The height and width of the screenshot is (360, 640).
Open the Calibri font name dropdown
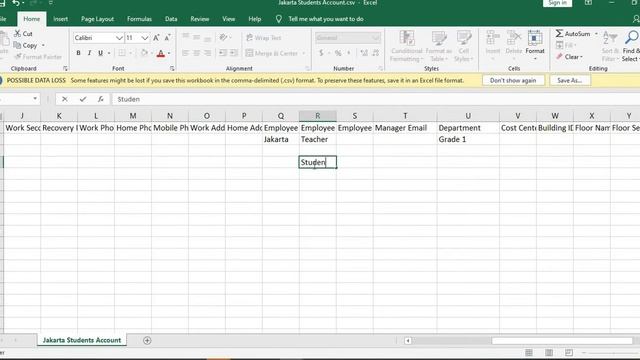coord(119,38)
